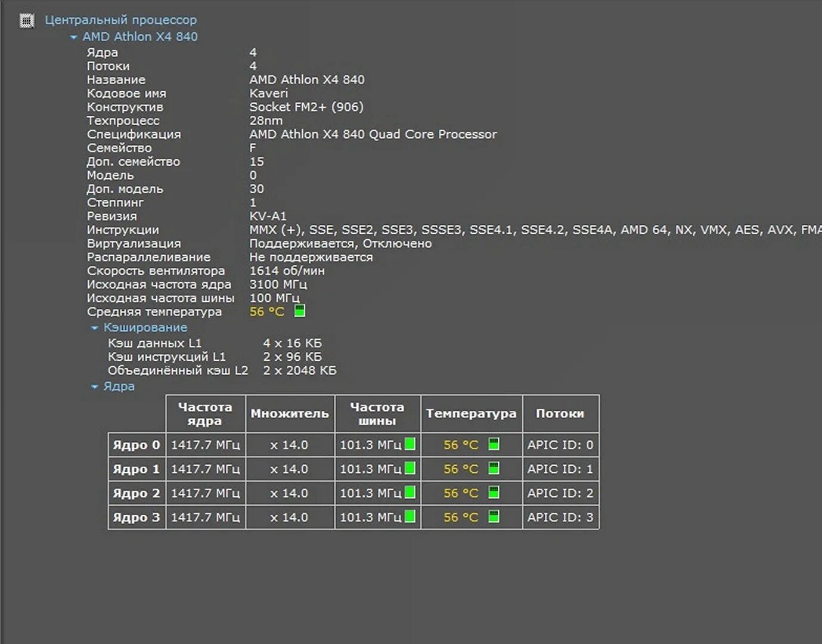Open the temperature graph icon in Ядро 2 row
Image resolution: width=822 pixels, height=644 pixels.
tap(494, 493)
